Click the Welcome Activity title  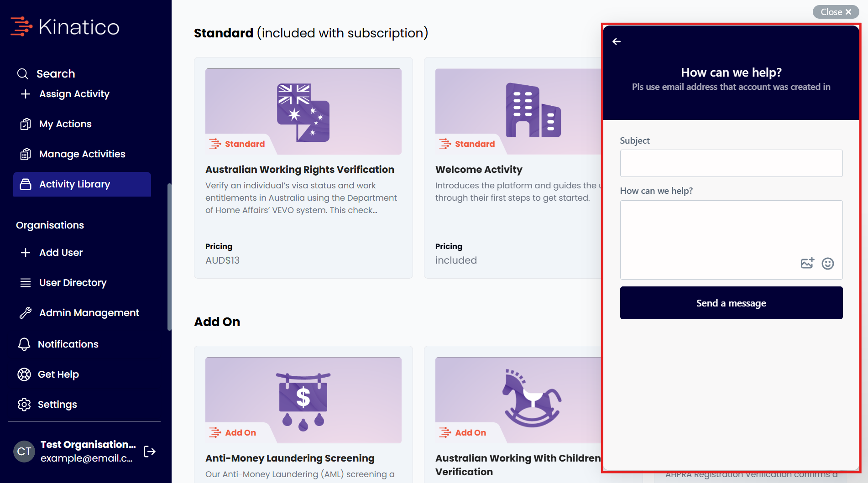479,170
